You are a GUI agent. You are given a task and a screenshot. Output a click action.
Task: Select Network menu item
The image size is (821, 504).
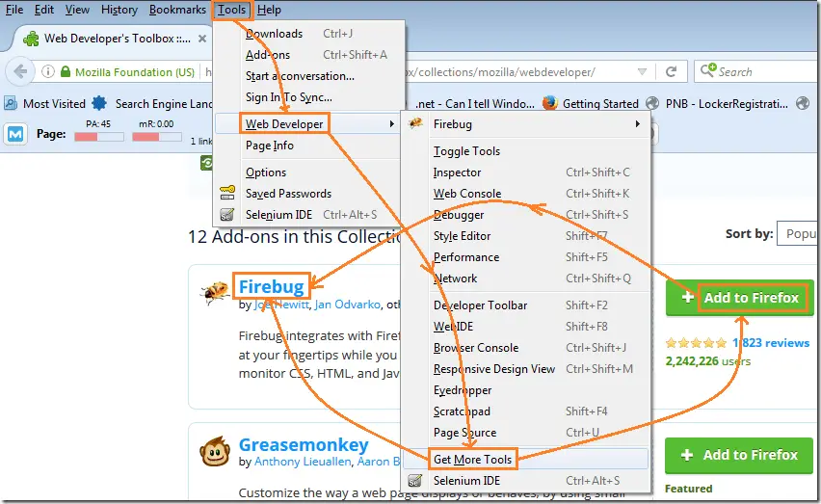coord(526,279)
